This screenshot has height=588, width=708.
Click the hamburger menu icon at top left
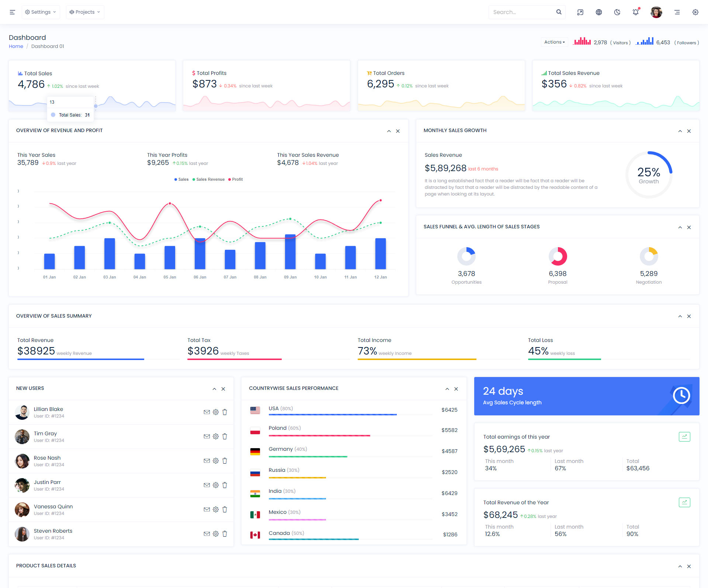(x=12, y=12)
